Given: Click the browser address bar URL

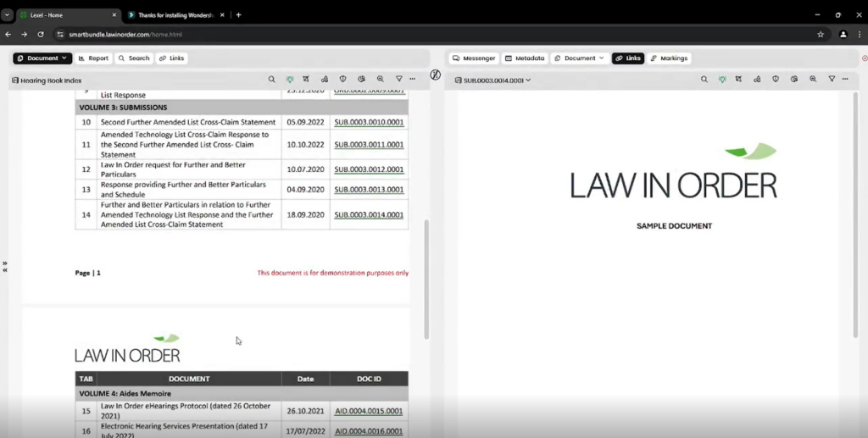Looking at the screenshot, I should [x=125, y=34].
